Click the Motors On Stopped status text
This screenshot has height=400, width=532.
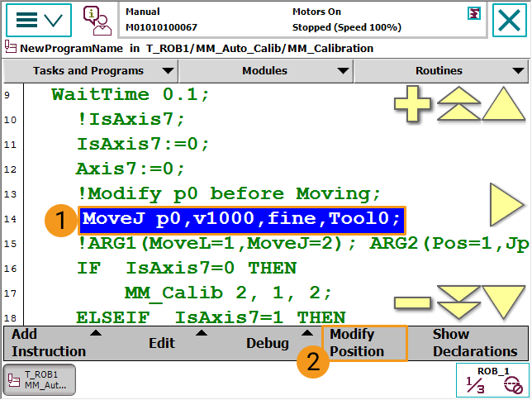pos(347,20)
